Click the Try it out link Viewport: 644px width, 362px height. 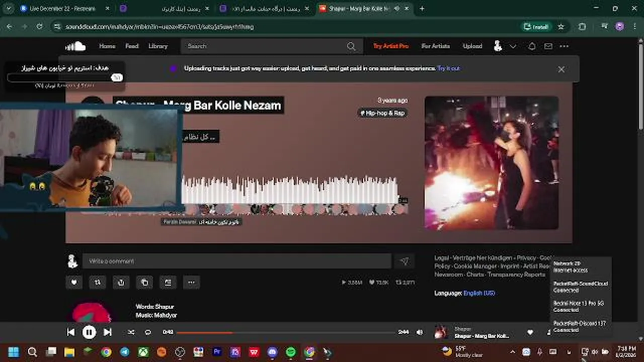pos(448,68)
